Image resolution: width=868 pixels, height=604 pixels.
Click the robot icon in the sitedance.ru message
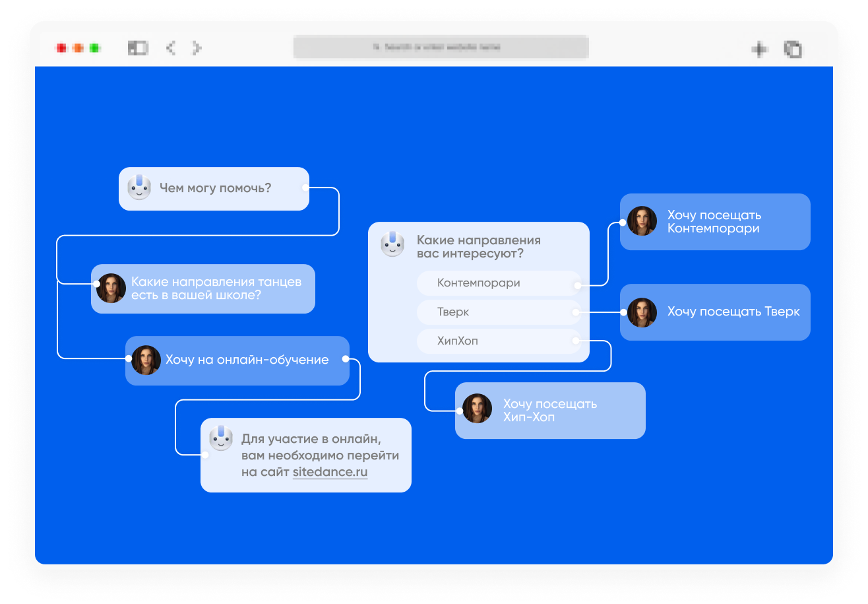221,438
